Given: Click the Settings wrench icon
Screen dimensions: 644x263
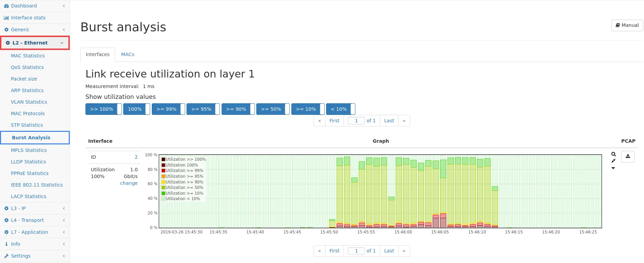Looking at the screenshot, I should click(6, 256).
